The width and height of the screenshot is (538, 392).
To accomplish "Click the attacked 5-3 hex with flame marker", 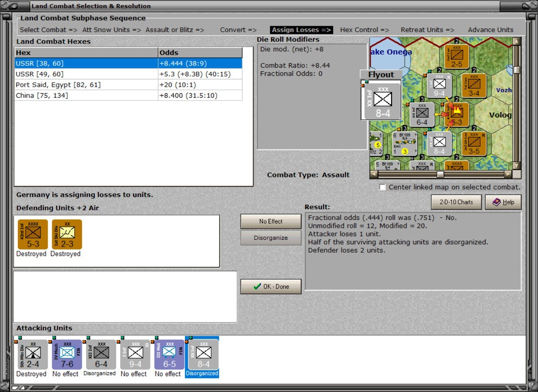I will click(x=456, y=114).
